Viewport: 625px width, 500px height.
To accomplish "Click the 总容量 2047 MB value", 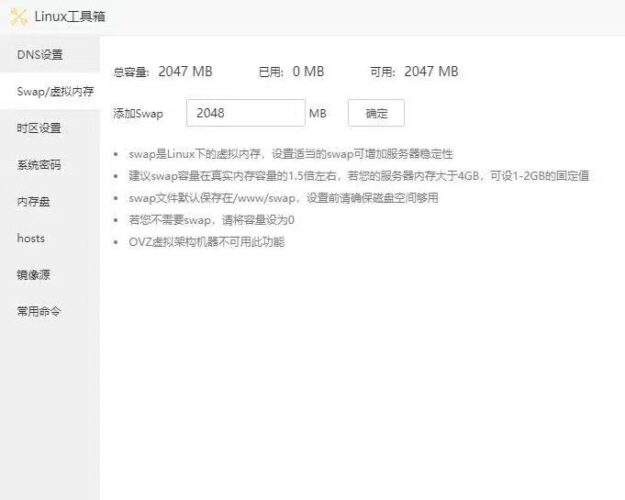I will (x=184, y=72).
